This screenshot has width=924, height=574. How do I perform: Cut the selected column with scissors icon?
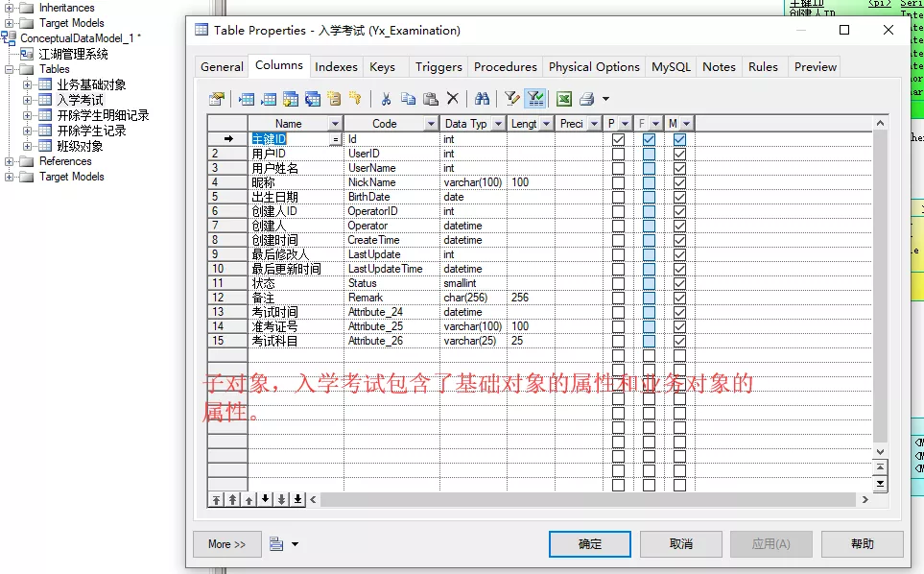[386, 99]
